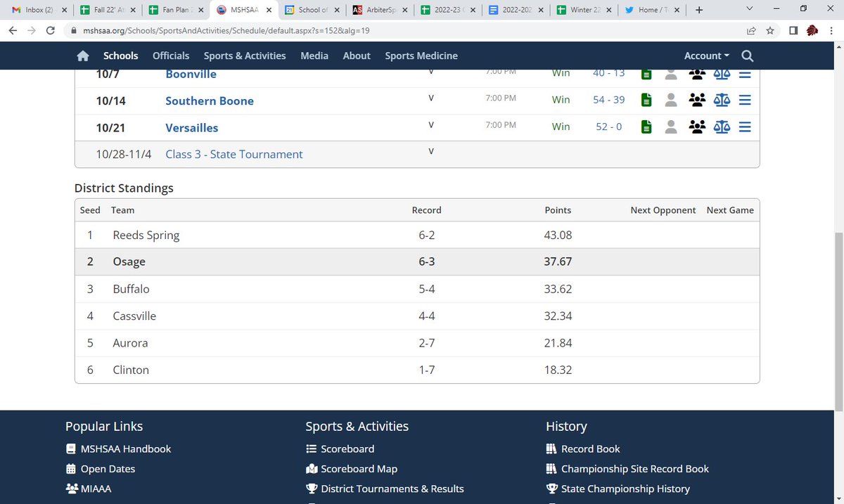Open the Sports Medicine menu
The height and width of the screenshot is (504, 844).
(421, 56)
